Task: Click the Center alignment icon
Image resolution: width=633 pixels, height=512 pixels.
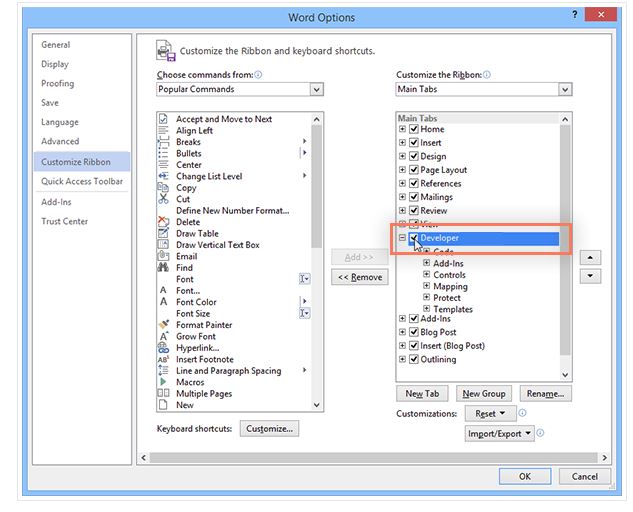Action: (x=163, y=164)
